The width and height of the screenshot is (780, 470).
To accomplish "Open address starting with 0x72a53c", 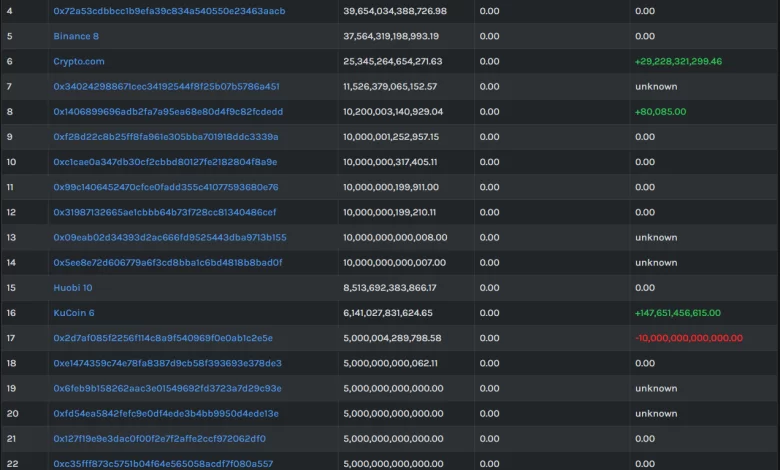I will point(169,11).
